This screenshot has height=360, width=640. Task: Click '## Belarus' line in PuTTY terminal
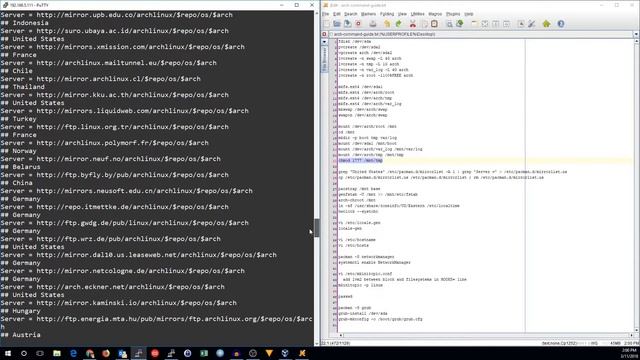20,167
